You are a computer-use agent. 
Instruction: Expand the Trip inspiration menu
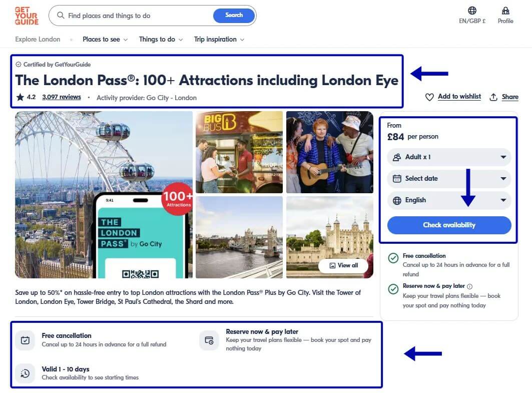219,40
